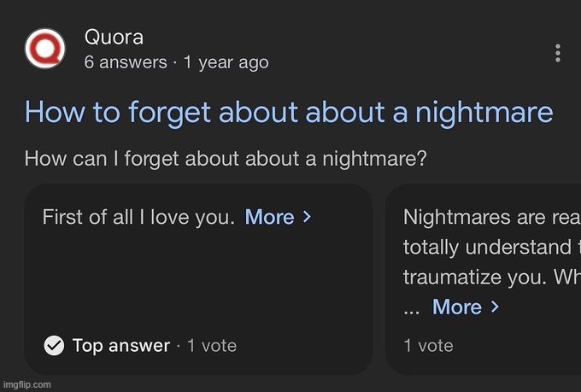Expand 'More' on the 'I love you' answer
Viewport: 581px width, 392px height.
[270, 218]
